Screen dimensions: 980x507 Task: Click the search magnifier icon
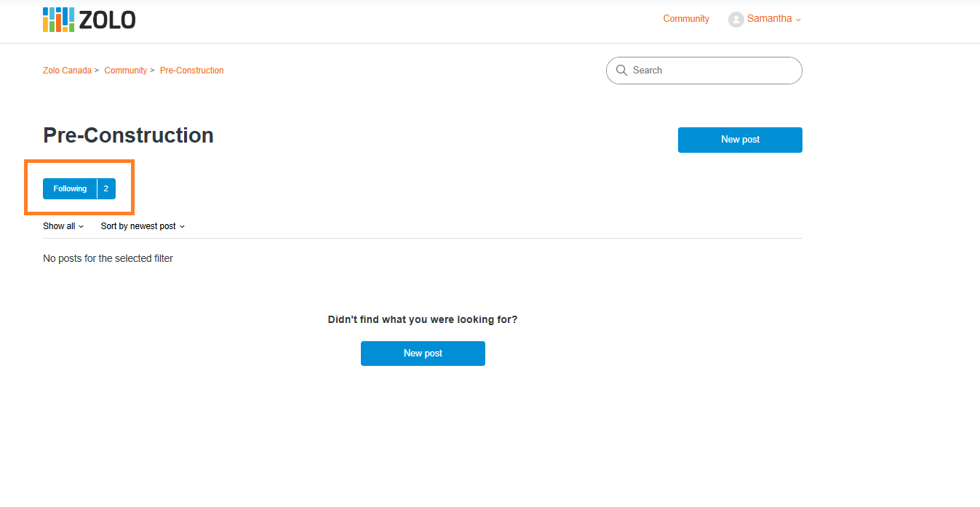coord(621,71)
